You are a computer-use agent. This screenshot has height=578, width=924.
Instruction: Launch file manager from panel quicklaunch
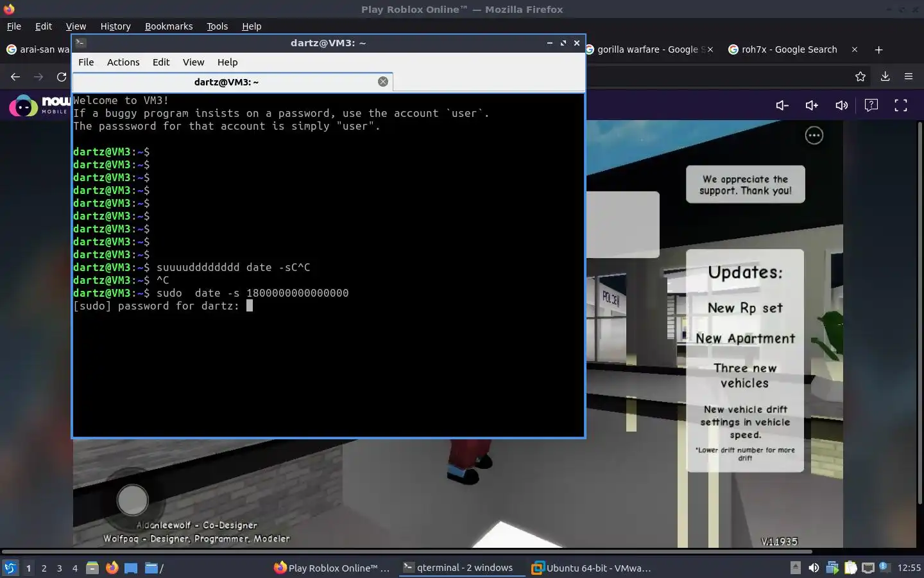(x=92, y=568)
